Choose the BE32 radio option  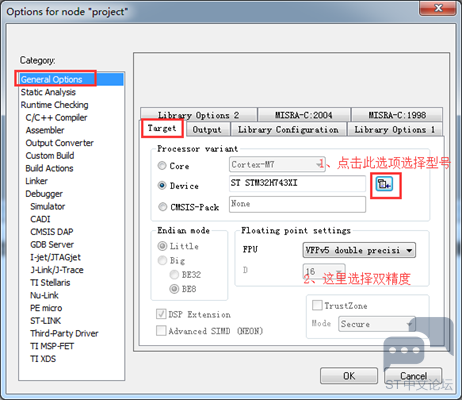coord(174,275)
